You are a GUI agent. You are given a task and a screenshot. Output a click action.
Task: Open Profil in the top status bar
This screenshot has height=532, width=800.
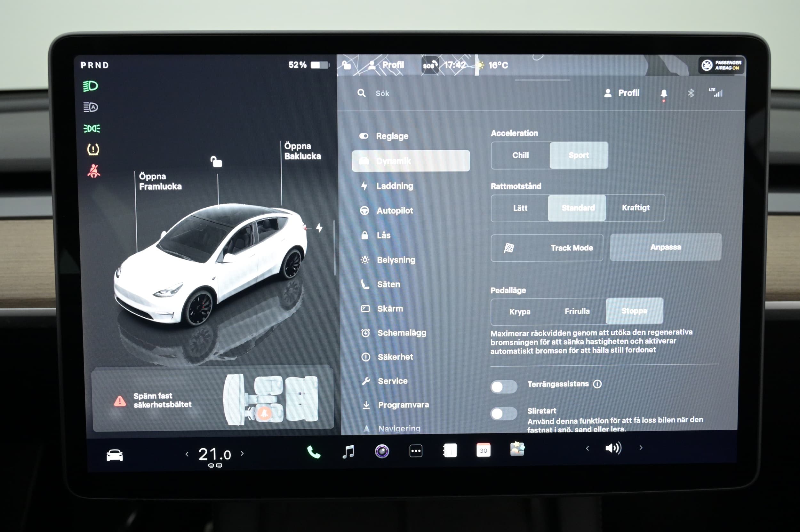(x=386, y=65)
